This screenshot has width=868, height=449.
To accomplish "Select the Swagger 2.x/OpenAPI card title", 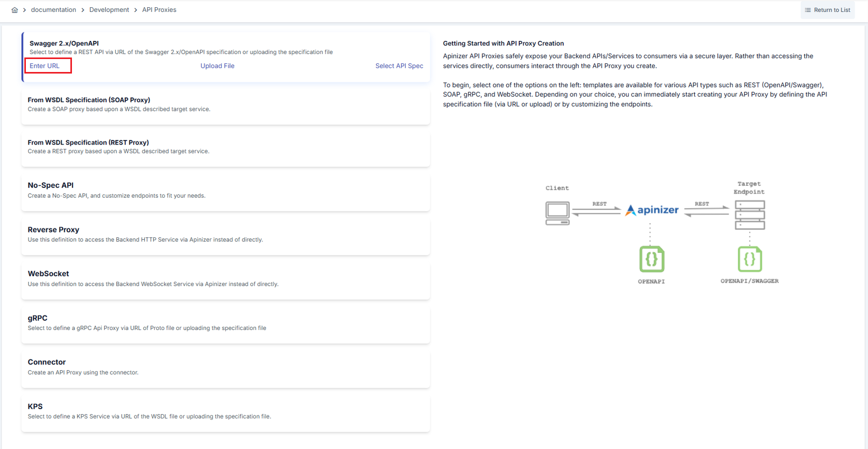I will tap(64, 44).
